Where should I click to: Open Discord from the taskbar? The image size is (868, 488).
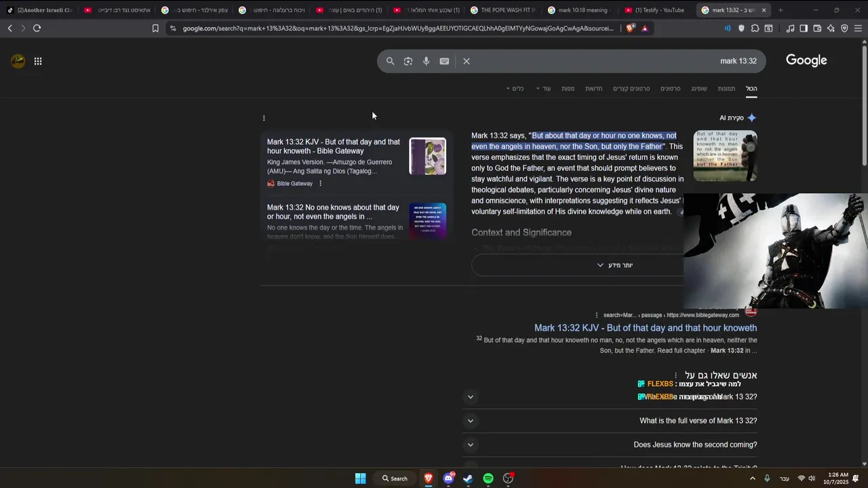pyautogui.click(x=448, y=479)
